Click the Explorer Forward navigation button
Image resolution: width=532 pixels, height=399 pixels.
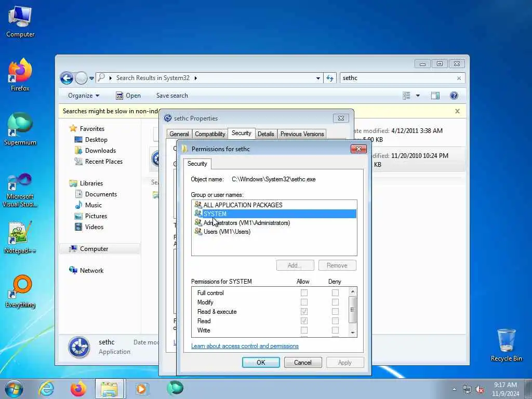pyautogui.click(x=81, y=78)
